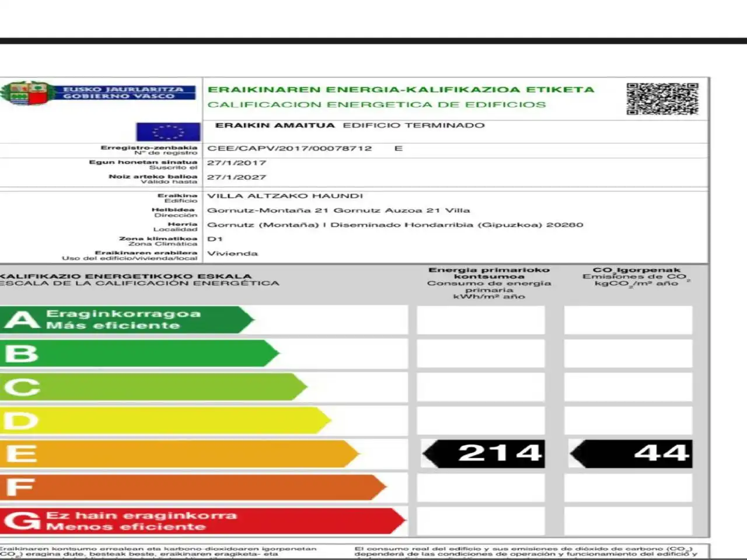Image resolution: width=747 pixels, height=560 pixels.
Task: Click the red G rating bar 'Menos eficiente'
Action: tap(203, 521)
